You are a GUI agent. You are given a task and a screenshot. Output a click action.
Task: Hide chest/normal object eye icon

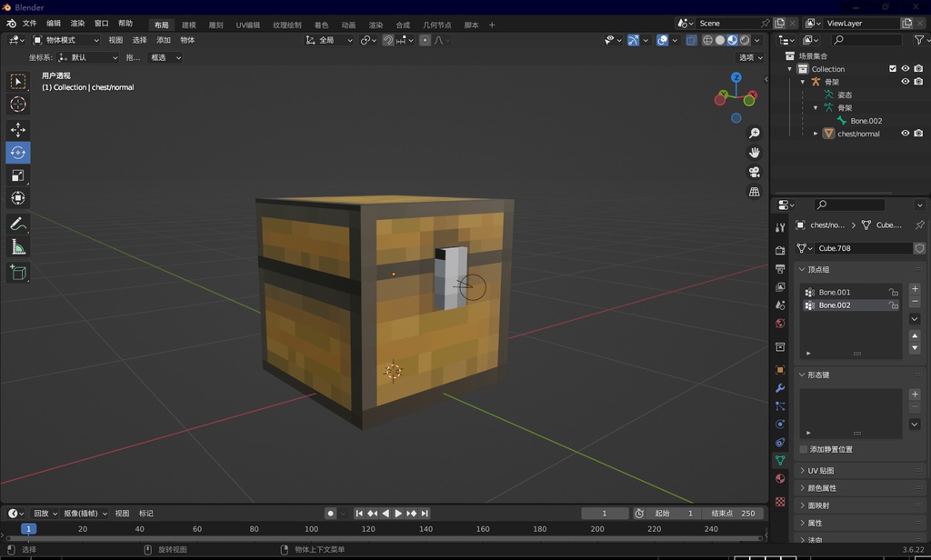[x=906, y=134]
